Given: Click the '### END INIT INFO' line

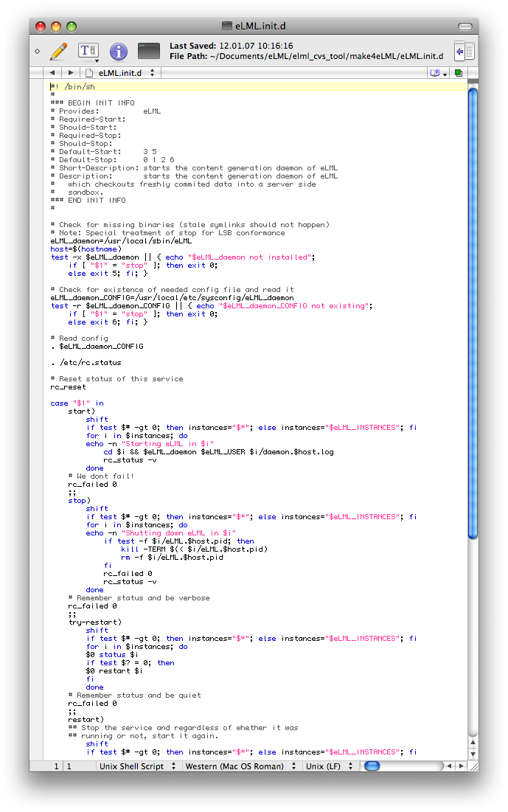Looking at the screenshot, I should pos(88,201).
